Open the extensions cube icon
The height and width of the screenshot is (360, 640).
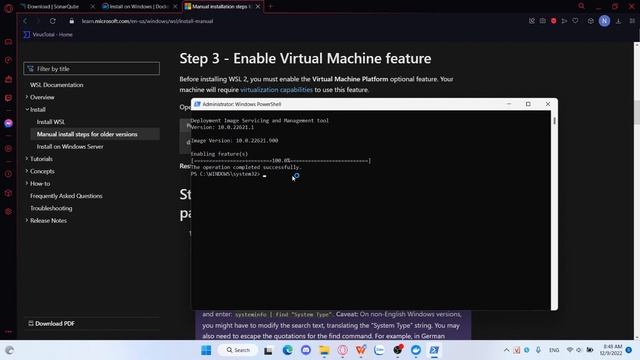pos(591,21)
